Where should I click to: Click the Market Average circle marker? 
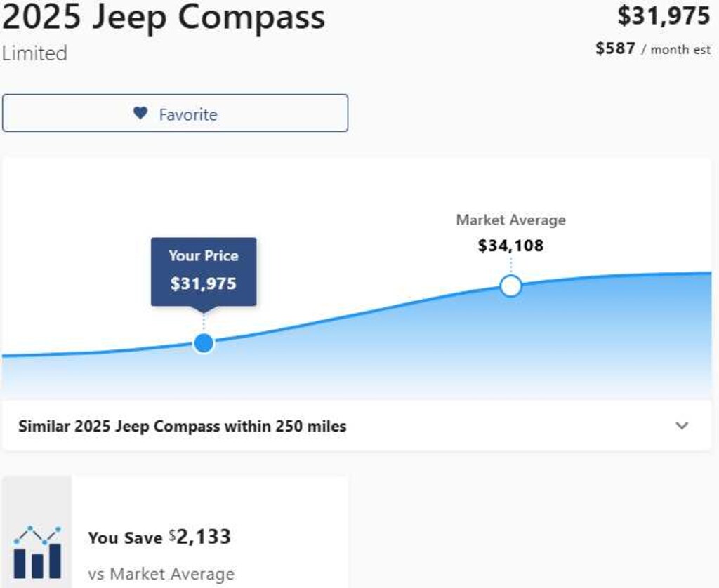pyautogui.click(x=510, y=286)
